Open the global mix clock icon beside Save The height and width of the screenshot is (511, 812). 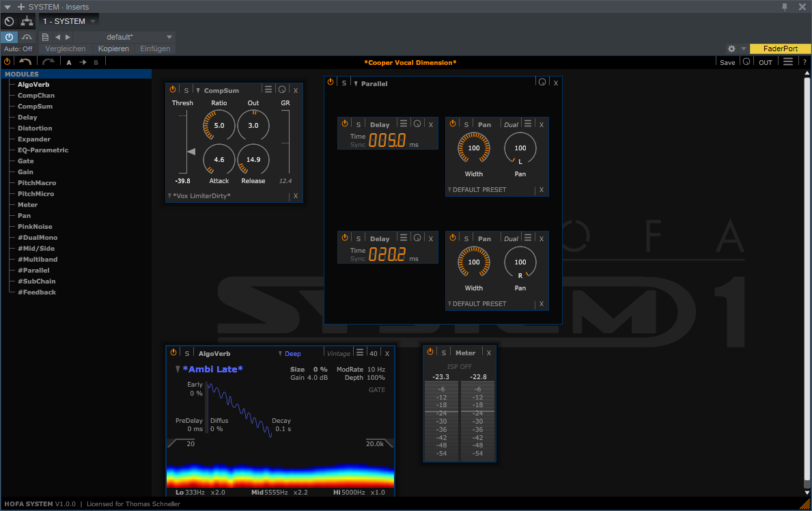(746, 61)
